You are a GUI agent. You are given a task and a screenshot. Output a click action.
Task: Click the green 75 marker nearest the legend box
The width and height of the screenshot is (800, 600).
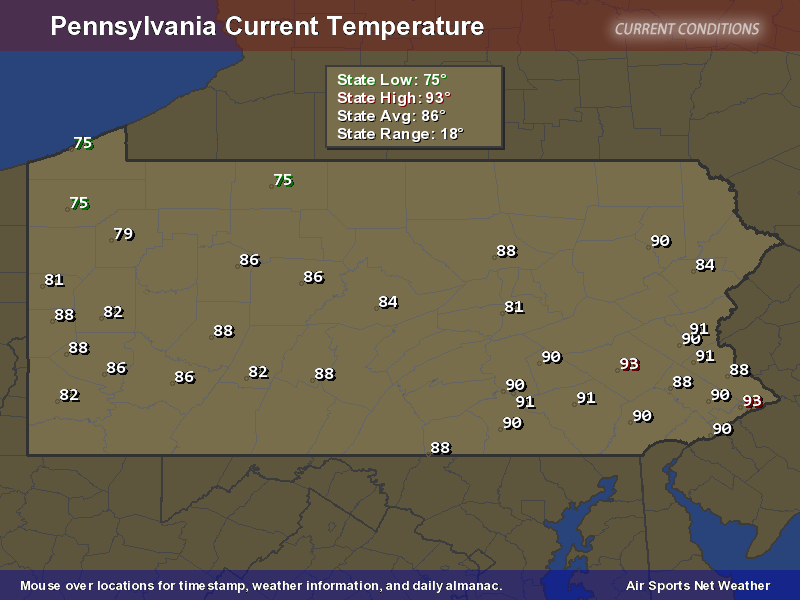tap(283, 181)
